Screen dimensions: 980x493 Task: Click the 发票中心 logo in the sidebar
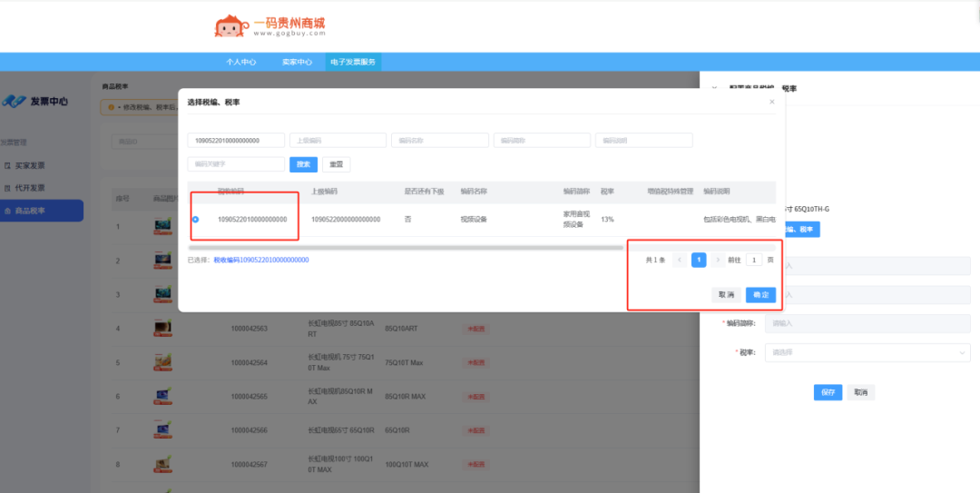(35, 102)
